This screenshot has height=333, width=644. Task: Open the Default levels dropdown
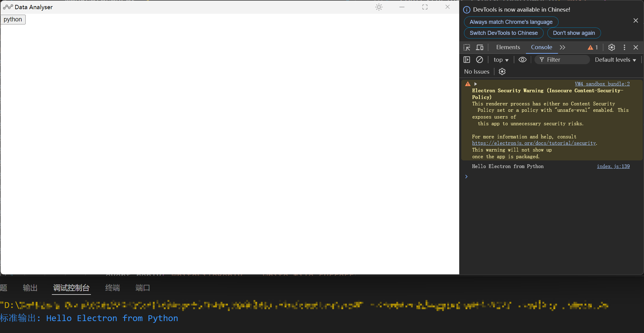click(615, 60)
